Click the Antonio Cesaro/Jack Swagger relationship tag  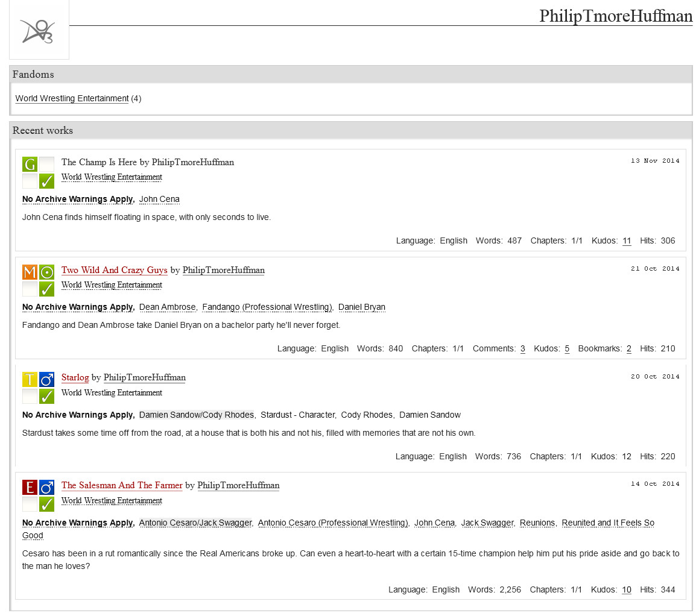coord(195,523)
